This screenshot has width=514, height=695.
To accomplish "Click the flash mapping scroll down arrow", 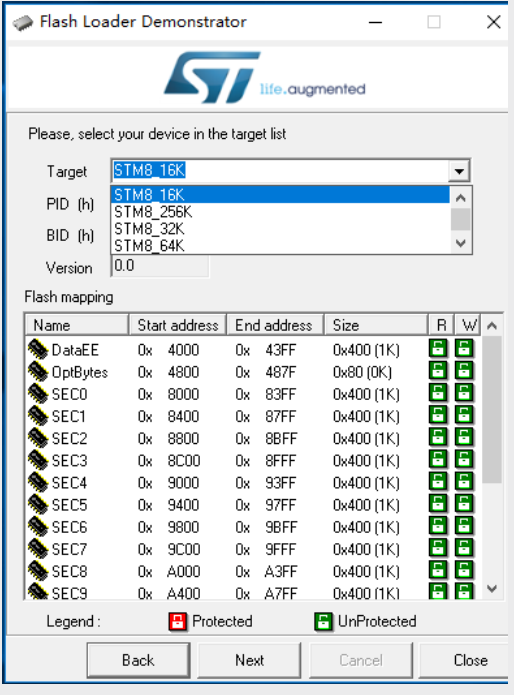I will click(492, 589).
